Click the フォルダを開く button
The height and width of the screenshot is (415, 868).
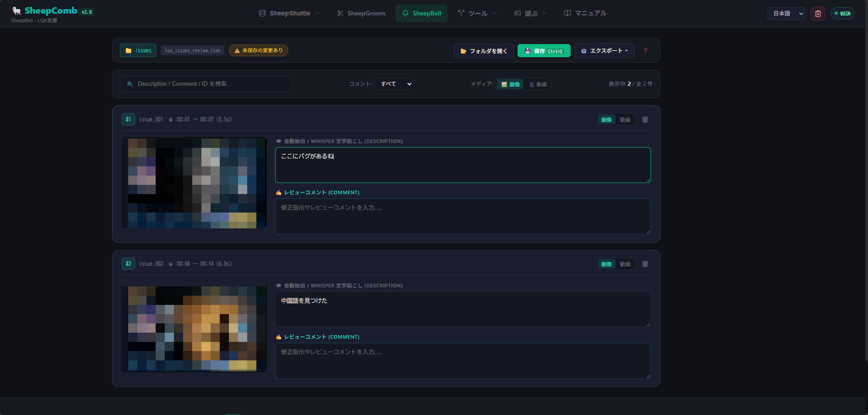click(483, 50)
